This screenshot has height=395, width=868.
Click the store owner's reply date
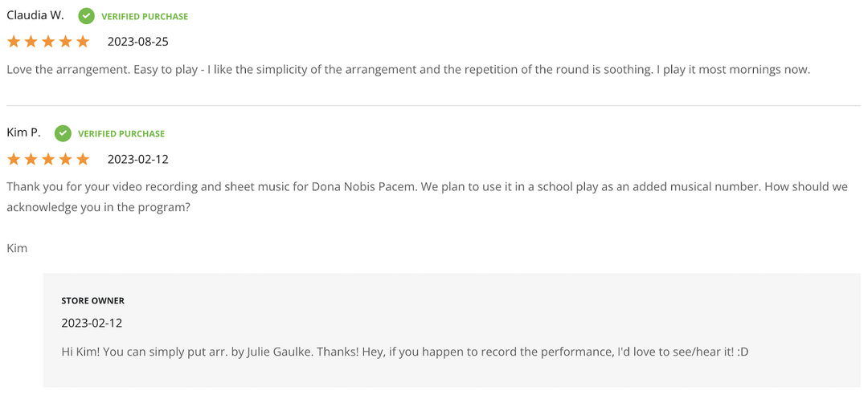click(92, 323)
